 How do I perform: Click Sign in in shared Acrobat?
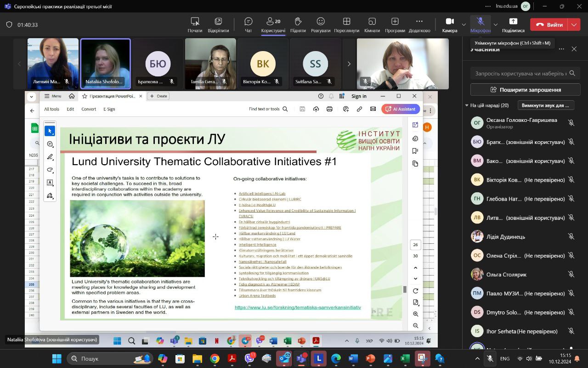pyautogui.click(x=359, y=96)
